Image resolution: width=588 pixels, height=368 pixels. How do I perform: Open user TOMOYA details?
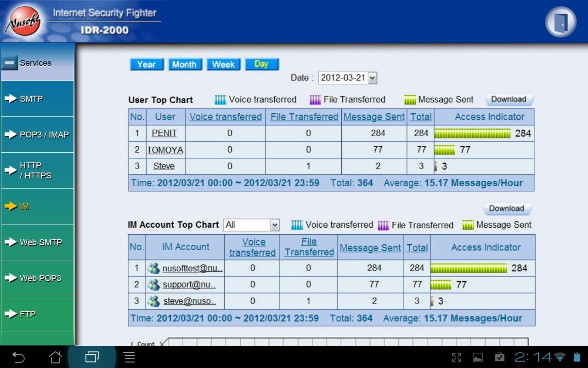click(165, 150)
